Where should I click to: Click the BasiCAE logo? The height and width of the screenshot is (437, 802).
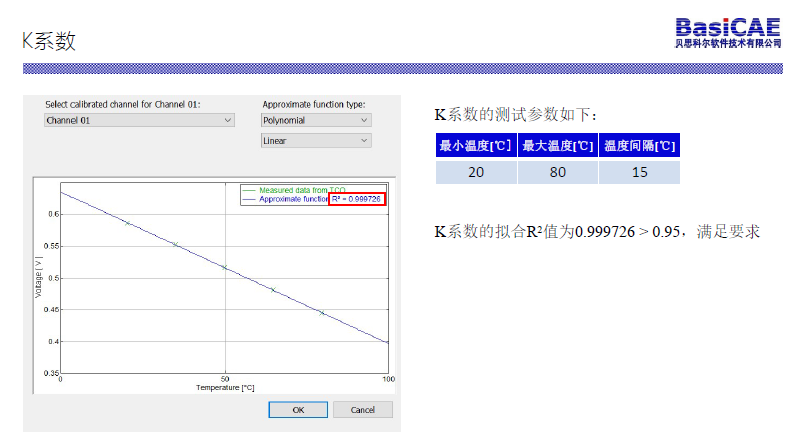728,32
